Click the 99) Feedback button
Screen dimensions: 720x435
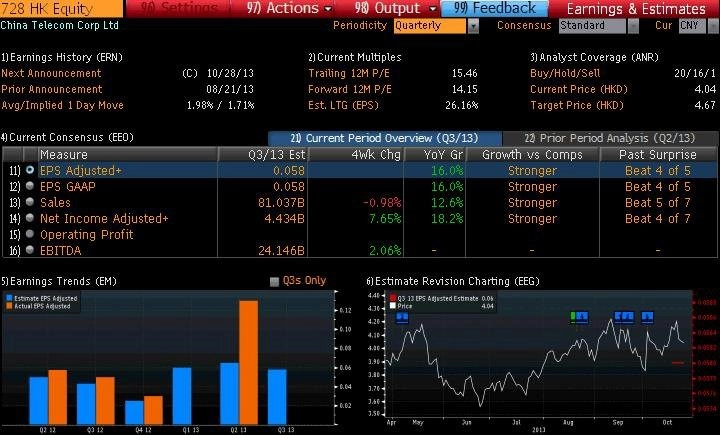click(x=494, y=8)
